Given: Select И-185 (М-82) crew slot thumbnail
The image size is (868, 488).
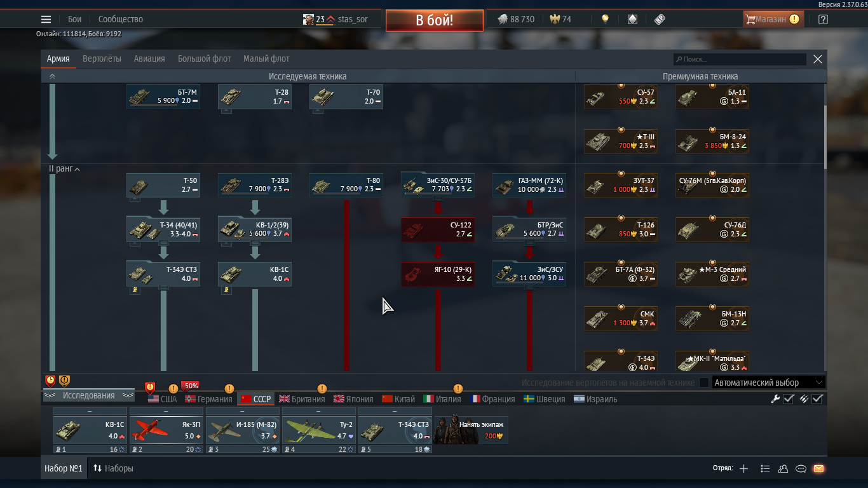Looking at the screenshot, I should point(243,430).
